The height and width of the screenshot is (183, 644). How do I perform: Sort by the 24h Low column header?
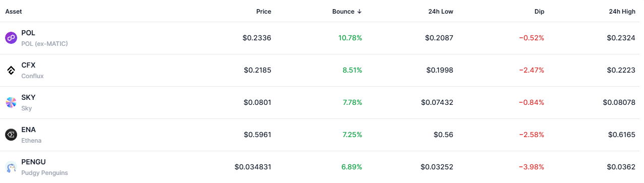(x=440, y=11)
